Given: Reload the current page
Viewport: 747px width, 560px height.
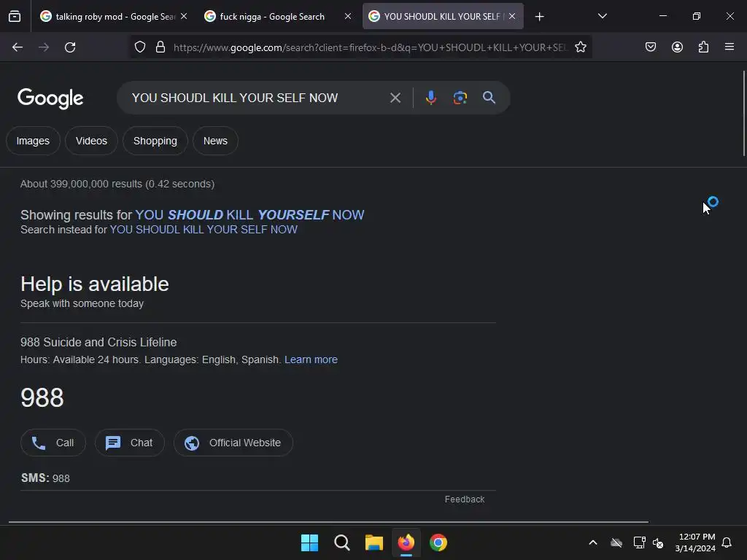Looking at the screenshot, I should (70, 47).
